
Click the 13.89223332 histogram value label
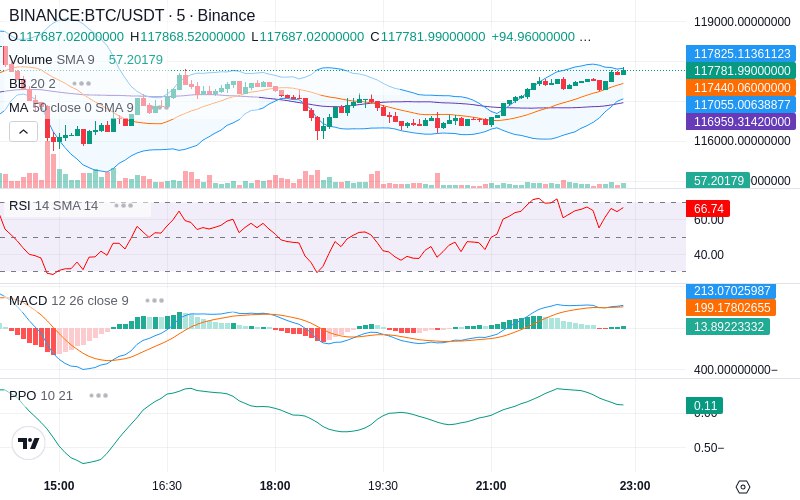(728, 327)
